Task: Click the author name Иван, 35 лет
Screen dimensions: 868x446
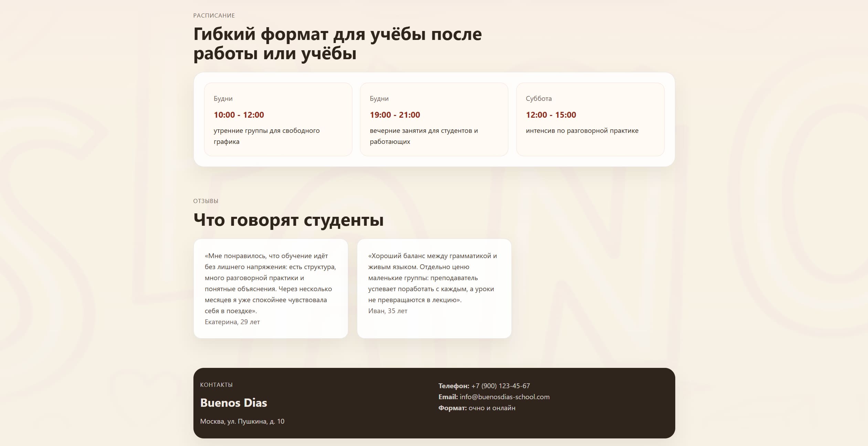Action: 388,311
